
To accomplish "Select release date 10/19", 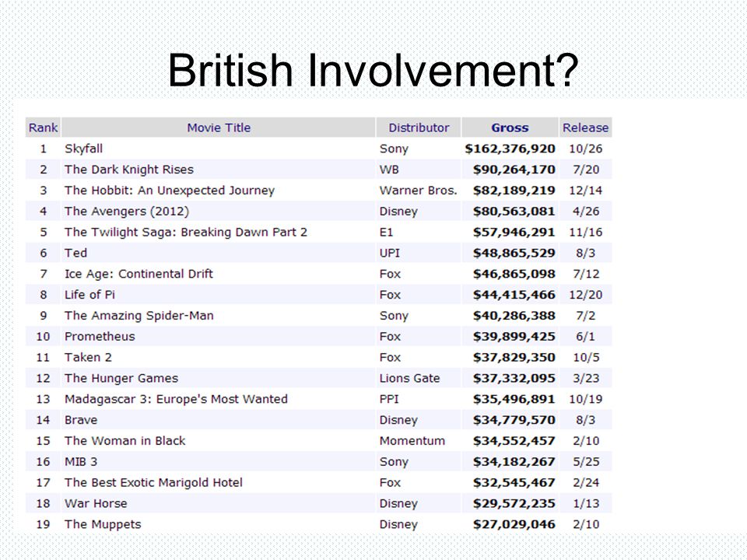I will 585,399.
